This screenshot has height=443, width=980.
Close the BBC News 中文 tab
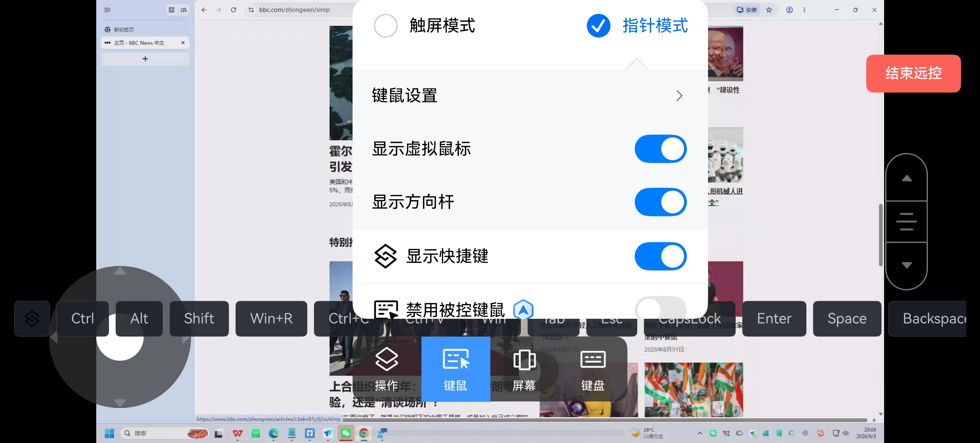183,43
